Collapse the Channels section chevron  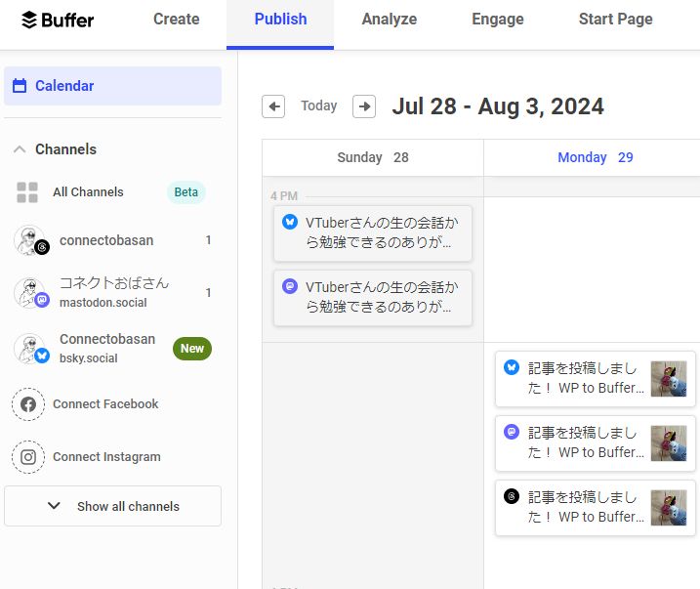pyautogui.click(x=20, y=149)
